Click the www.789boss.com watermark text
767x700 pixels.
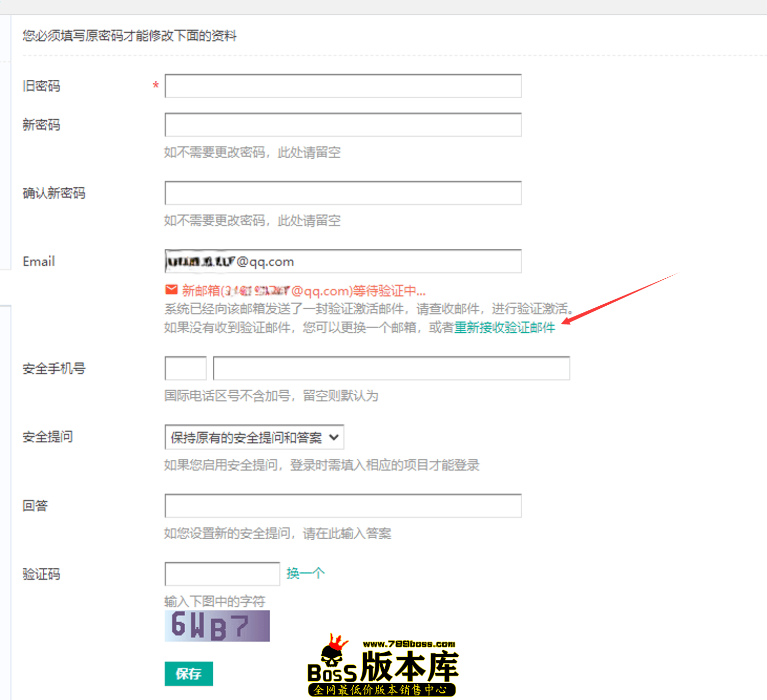(409, 644)
